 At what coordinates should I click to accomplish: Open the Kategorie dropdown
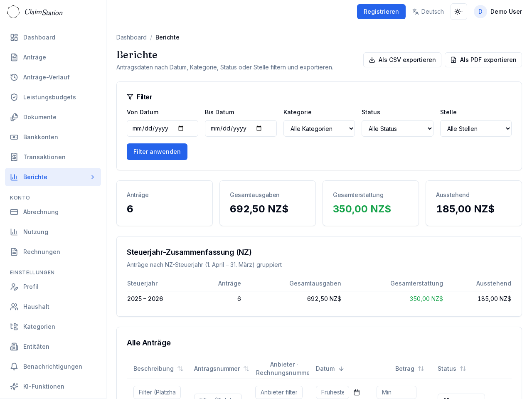(x=319, y=128)
